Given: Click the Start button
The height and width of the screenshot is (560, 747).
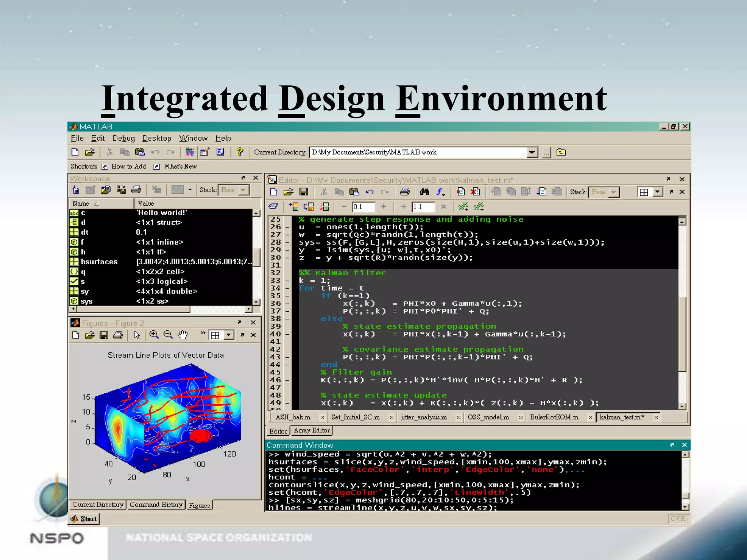Looking at the screenshot, I should pos(84,519).
